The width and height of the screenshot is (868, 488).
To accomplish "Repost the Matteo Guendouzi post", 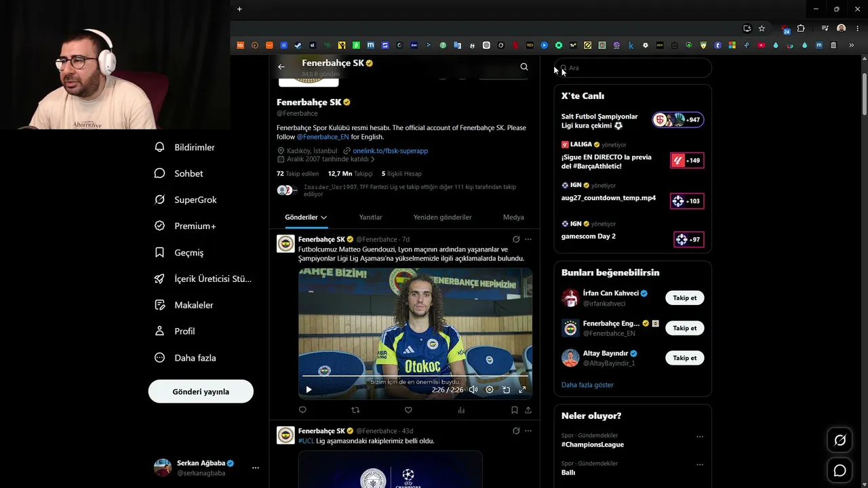I will click(355, 410).
